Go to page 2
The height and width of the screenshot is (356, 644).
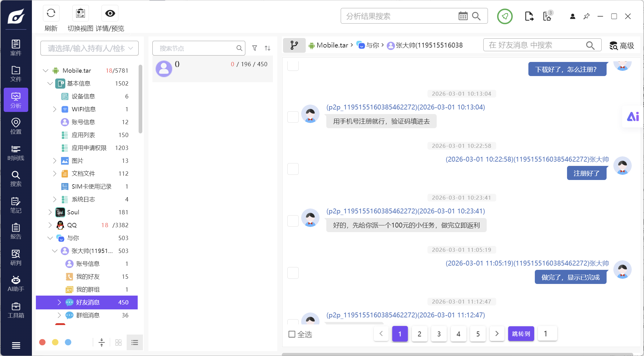tap(420, 334)
